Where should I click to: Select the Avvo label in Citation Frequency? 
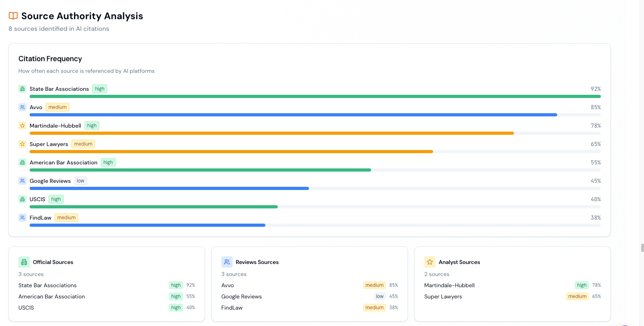[x=36, y=107]
